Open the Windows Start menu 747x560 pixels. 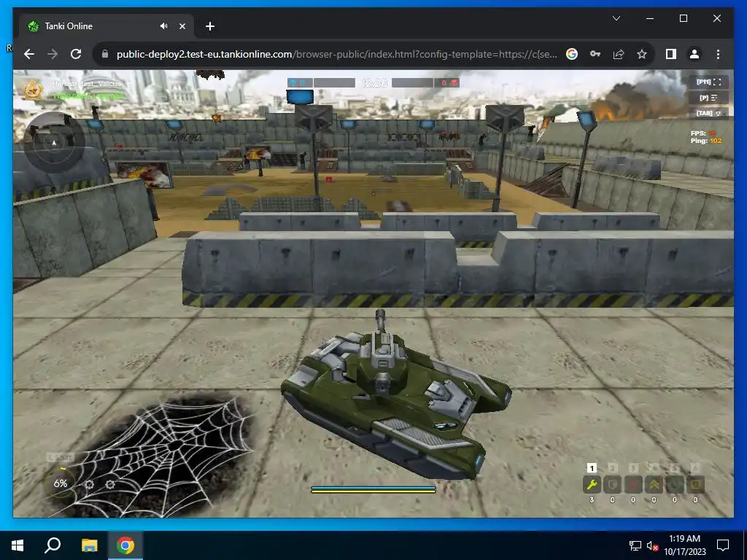coord(18,545)
